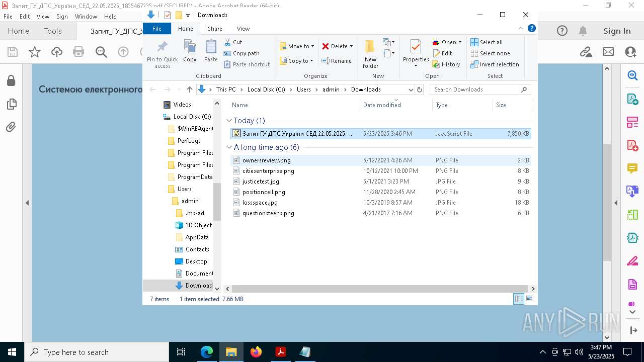644x362 pixels.
Task: Click the Delete ribbon button
Action: [337, 46]
